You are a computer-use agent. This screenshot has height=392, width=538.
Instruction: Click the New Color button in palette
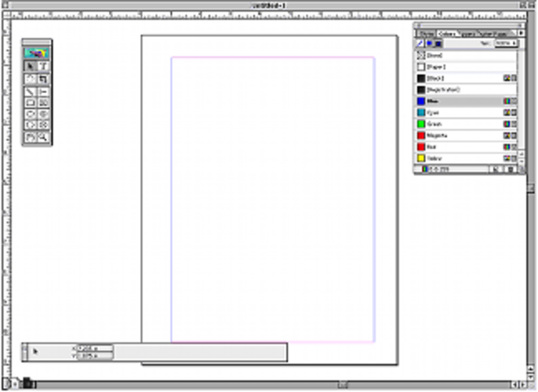pos(496,169)
